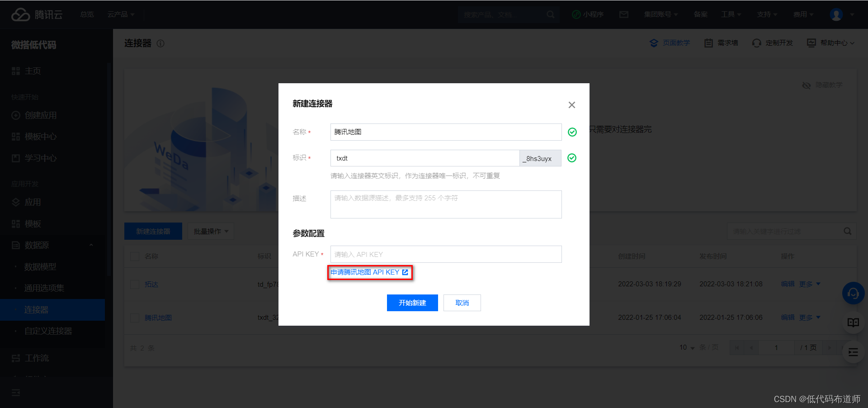Click the 开始新建 button
Viewport: 868px width, 408px height.
[412, 303]
